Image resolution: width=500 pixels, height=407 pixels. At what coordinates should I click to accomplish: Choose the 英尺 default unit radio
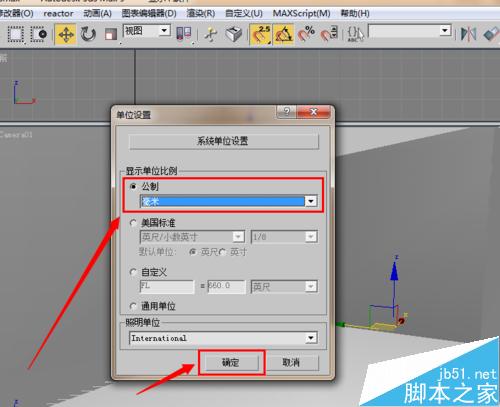coord(193,252)
